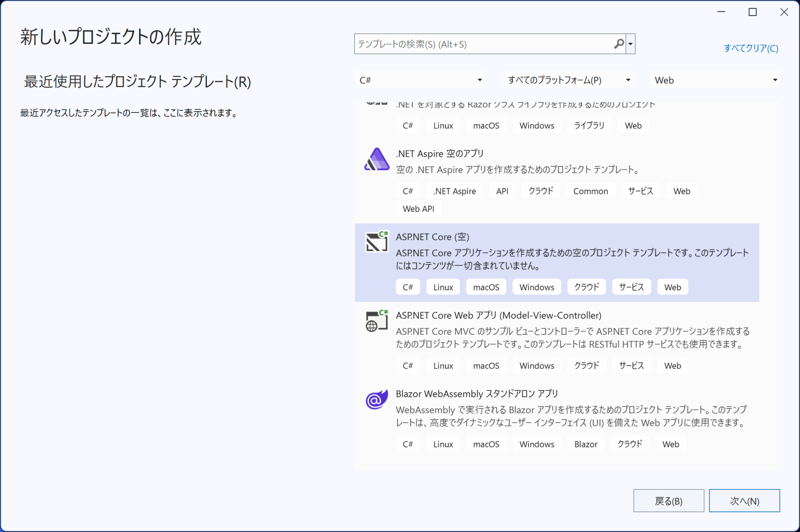Choose ASP.NET Core Web アプリ (Model-View-Controller) title
Screen dimensions: 800x532
click(498, 315)
